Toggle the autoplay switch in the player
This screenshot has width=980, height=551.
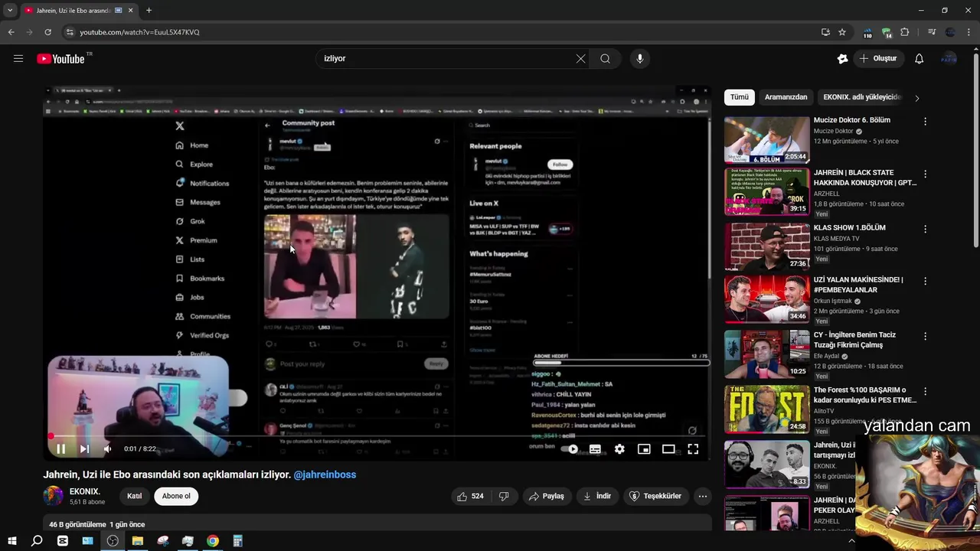pyautogui.click(x=570, y=449)
